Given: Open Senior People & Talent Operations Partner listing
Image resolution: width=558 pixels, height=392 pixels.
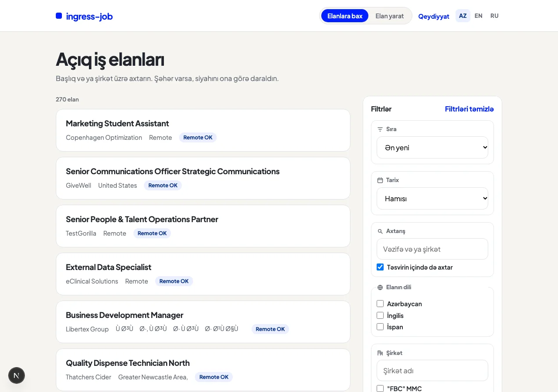Looking at the screenshot, I should pos(203,226).
